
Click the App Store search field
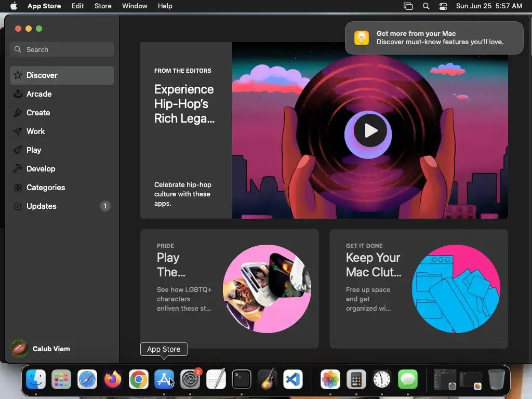[62, 49]
